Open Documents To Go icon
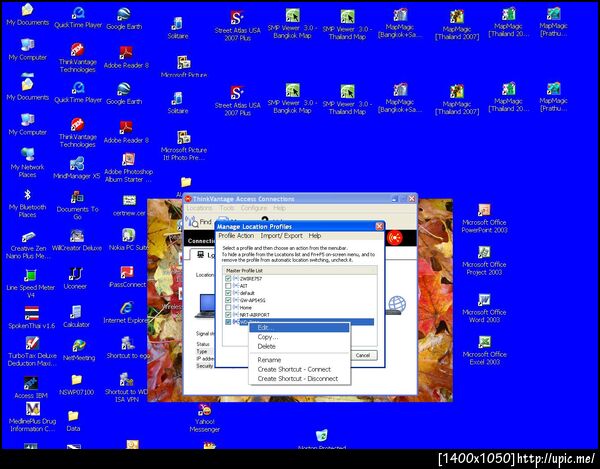 pos(77,197)
